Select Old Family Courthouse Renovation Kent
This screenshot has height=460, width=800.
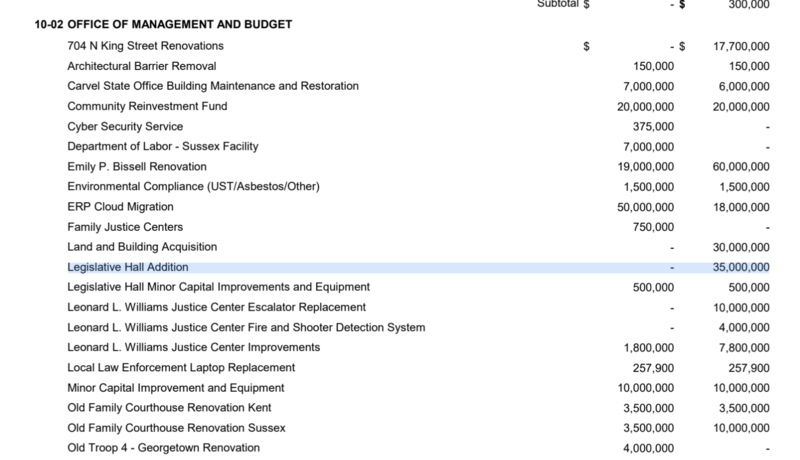[x=169, y=408]
